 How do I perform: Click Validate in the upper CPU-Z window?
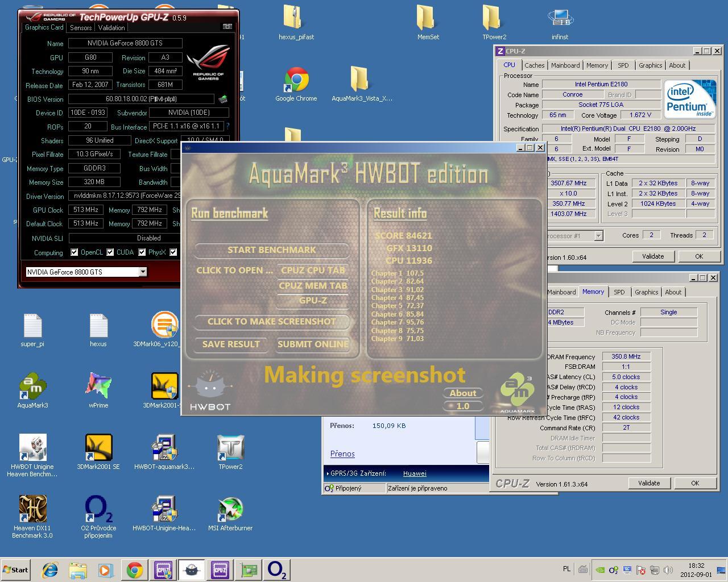pyautogui.click(x=653, y=256)
